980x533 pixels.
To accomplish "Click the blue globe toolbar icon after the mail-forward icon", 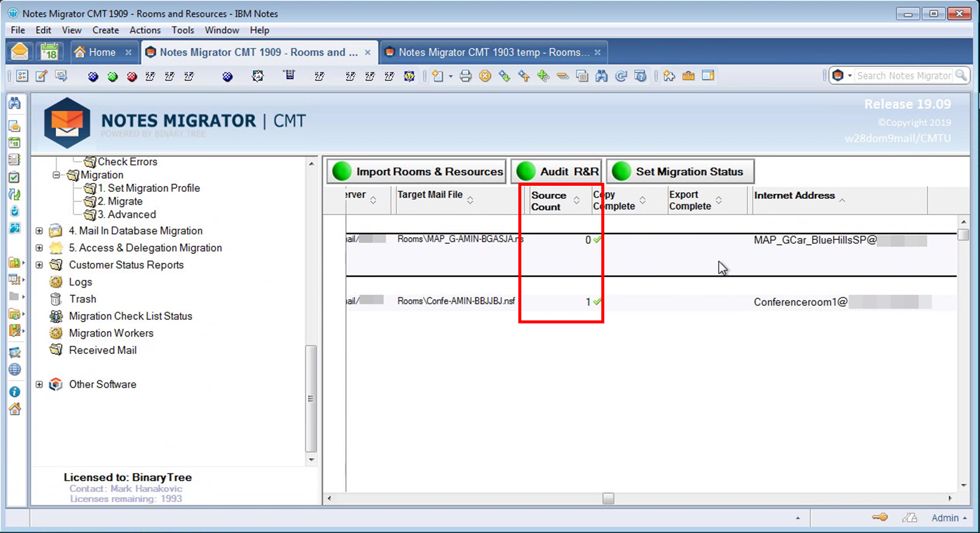I will click(93, 76).
